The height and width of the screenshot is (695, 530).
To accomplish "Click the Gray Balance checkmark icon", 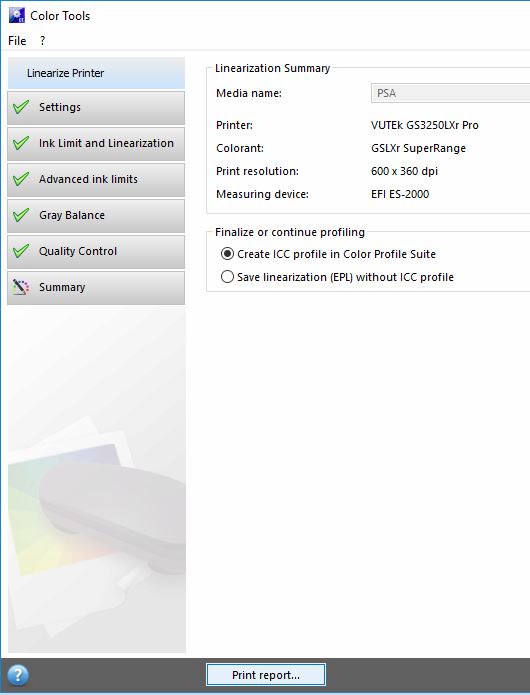I will click(x=21, y=215).
